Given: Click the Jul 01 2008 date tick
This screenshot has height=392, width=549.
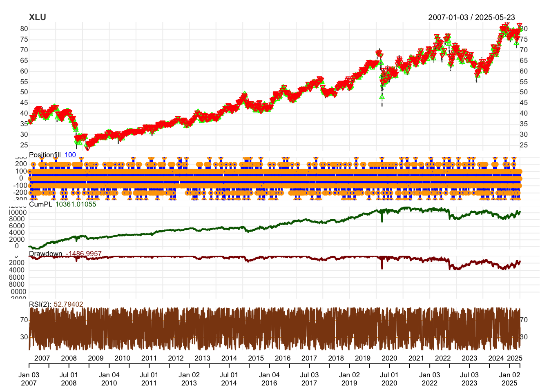Looking at the screenshot, I should (x=69, y=379).
